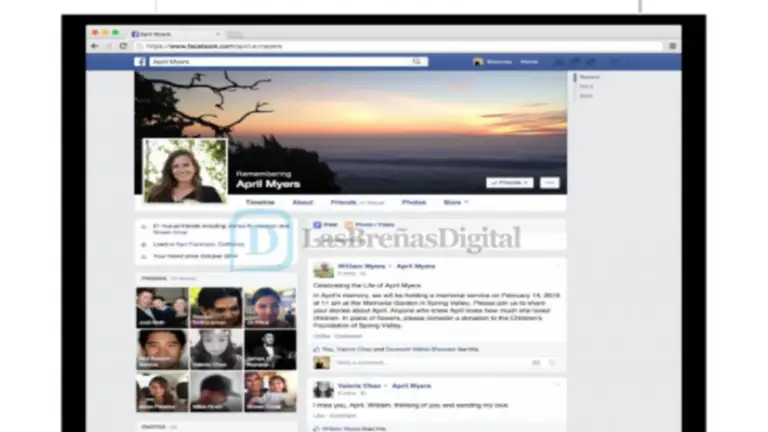This screenshot has height=432, width=768.
Task: Click the Facebook search field with April Myers
Action: tap(289, 62)
